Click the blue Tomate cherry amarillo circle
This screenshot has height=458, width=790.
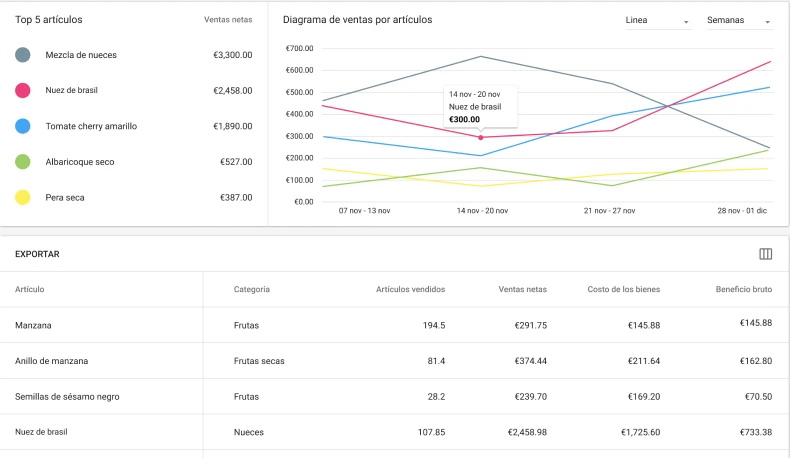pyautogui.click(x=22, y=126)
